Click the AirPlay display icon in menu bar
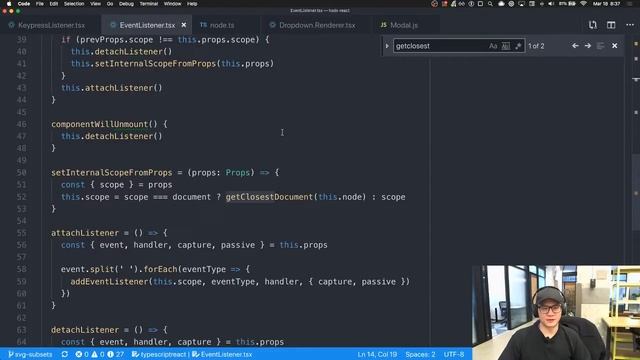 click(521, 4)
